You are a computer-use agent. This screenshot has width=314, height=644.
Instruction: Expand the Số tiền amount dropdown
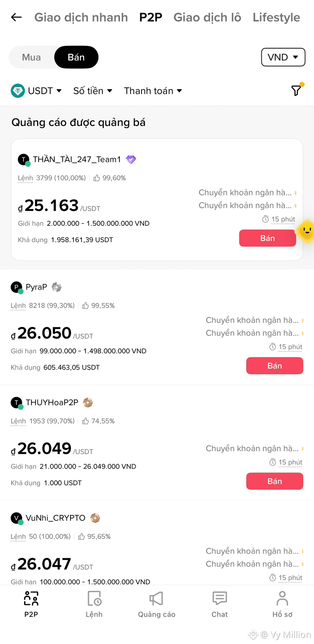pyautogui.click(x=93, y=91)
